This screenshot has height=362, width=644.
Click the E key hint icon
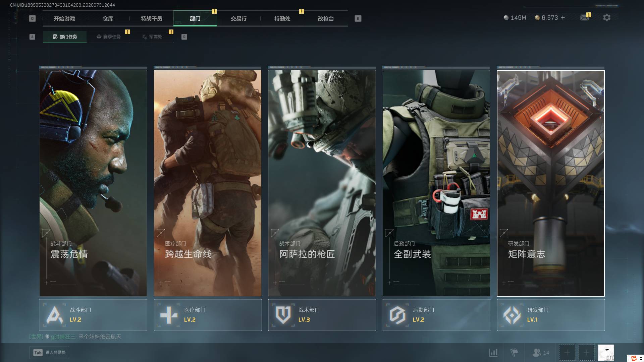[358, 18]
